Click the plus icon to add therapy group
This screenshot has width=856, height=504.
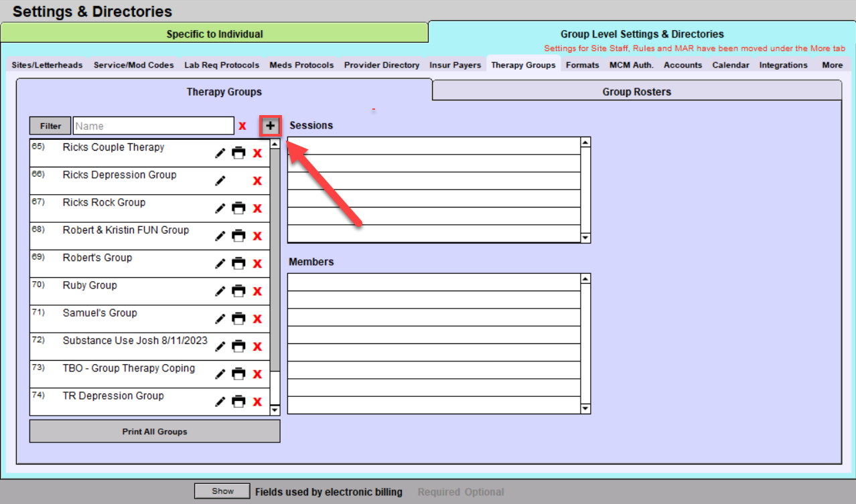pos(270,126)
